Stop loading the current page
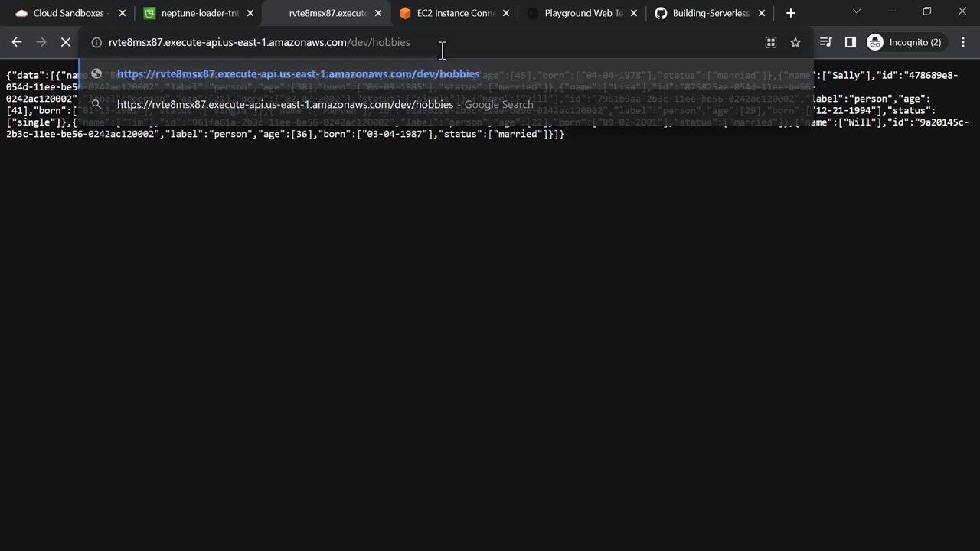 (x=66, y=42)
